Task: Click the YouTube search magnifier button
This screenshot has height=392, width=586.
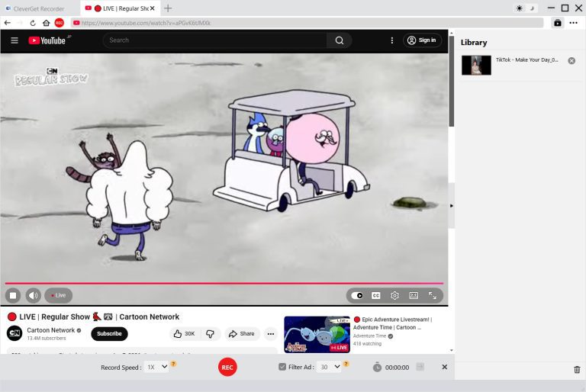Action: [x=339, y=40]
